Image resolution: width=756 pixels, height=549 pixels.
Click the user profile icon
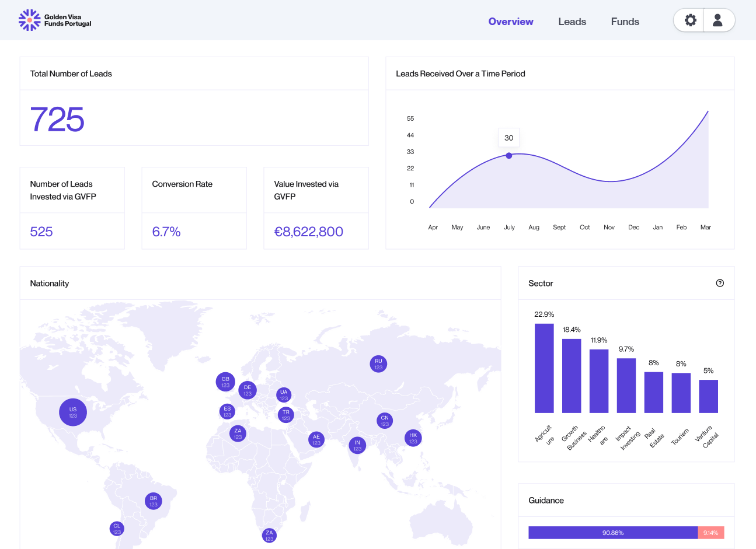(718, 20)
